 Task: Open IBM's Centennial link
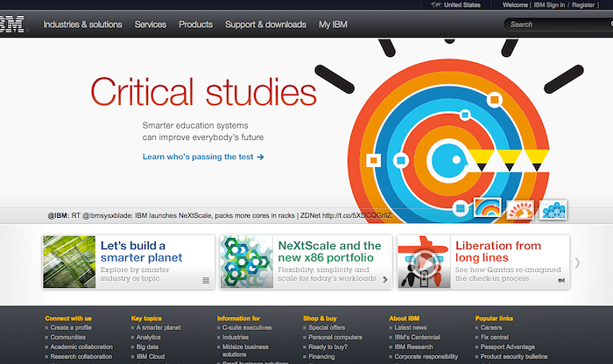pyautogui.click(x=417, y=338)
